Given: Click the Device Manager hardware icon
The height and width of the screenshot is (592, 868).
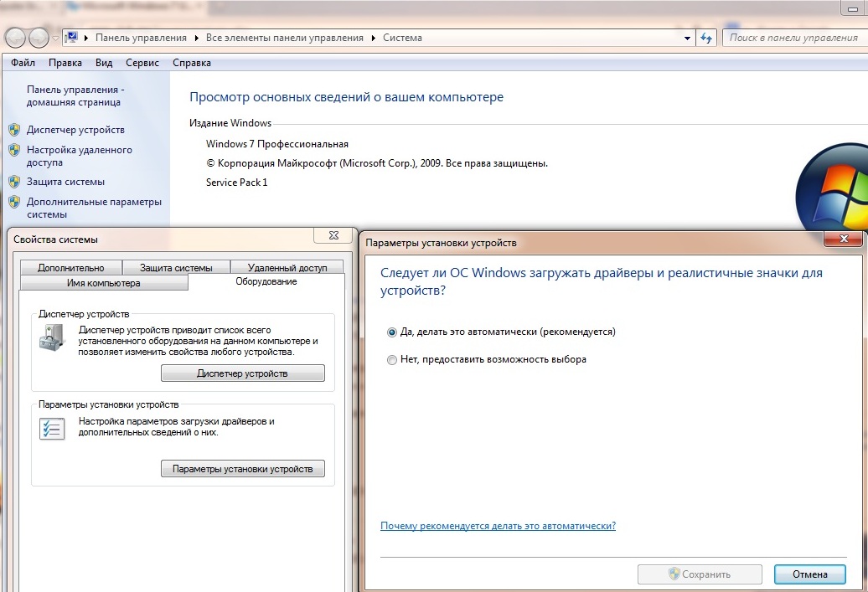Looking at the screenshot, I should click(51, 337).
